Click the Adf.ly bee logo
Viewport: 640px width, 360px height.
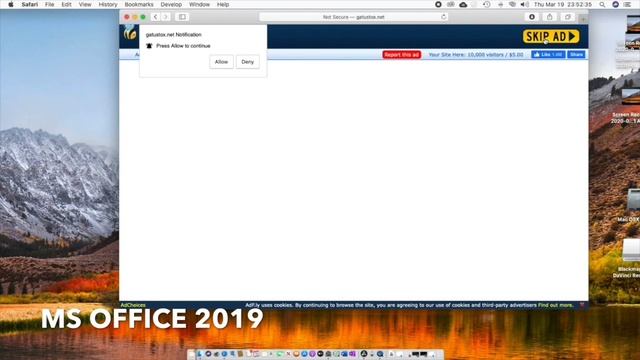pyautogui.click(x=130, y=33)
